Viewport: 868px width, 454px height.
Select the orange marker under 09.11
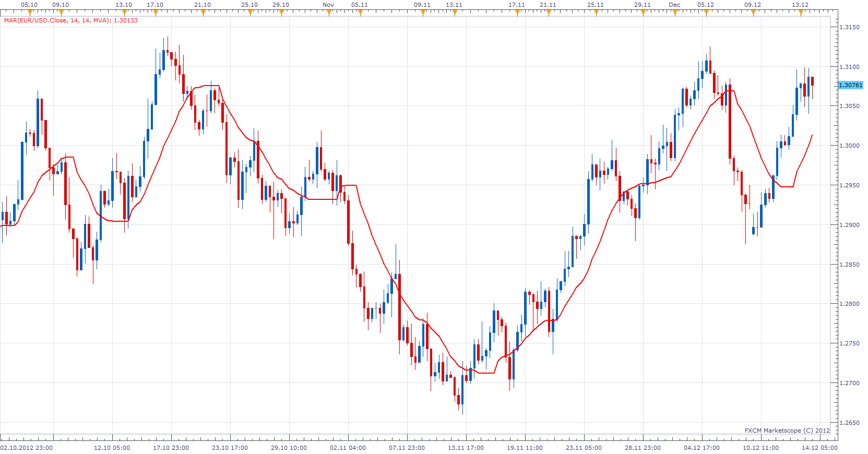tap(423, 13)
